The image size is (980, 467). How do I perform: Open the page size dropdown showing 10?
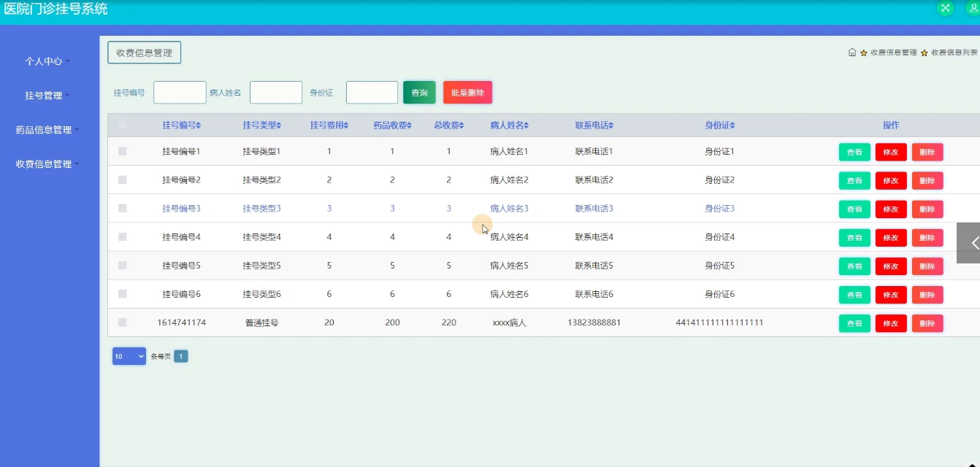pyautogui.click(x=129, y=356)
